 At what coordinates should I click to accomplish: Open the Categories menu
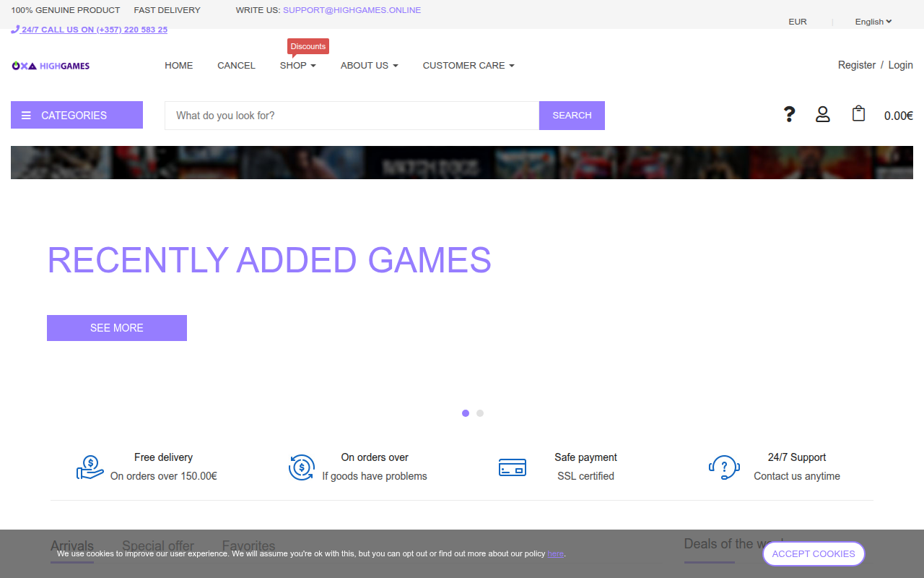77,115
